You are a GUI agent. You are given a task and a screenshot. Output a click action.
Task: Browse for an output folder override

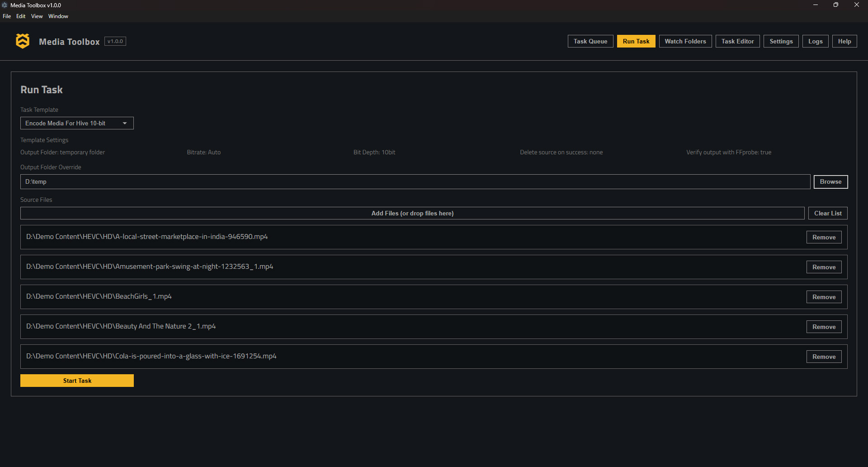830,181
